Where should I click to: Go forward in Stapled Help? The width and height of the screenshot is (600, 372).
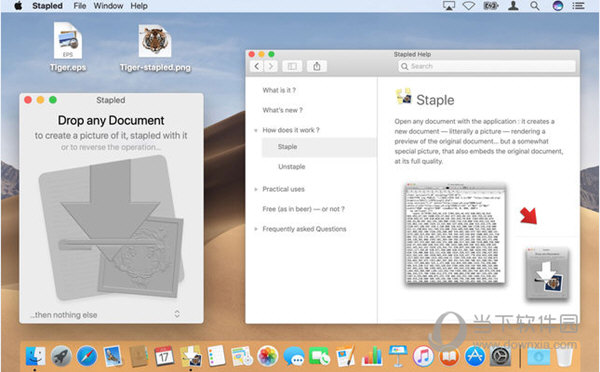click(x=271, y=66)
